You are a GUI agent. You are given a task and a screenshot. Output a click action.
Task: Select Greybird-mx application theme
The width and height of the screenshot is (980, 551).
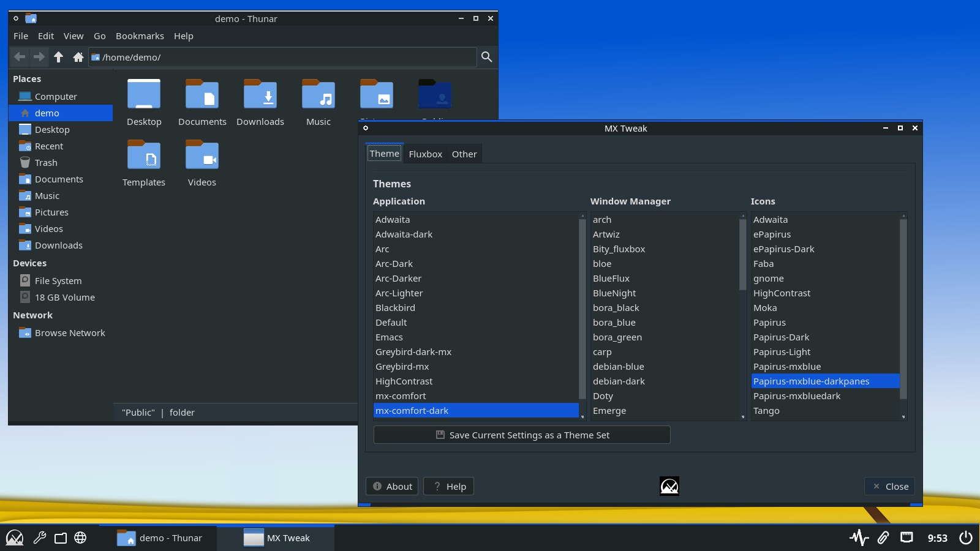(476, 367)
